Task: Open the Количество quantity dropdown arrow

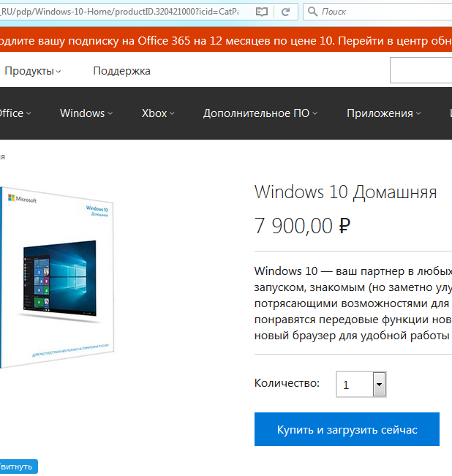Action: tap(379, 385)
